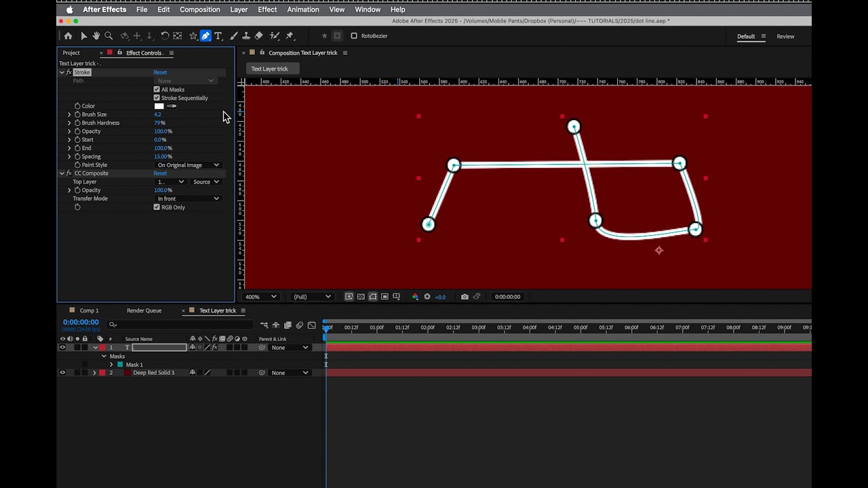Open the Window menu
The image size is (868, 488).
[368, 9]
